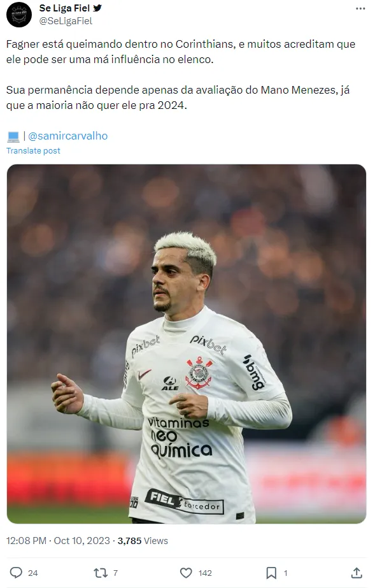This screenshot has height=588, width=375.
Task: Click the Se Liga Fiel profile avatar
Action: [x=19, y=15]
